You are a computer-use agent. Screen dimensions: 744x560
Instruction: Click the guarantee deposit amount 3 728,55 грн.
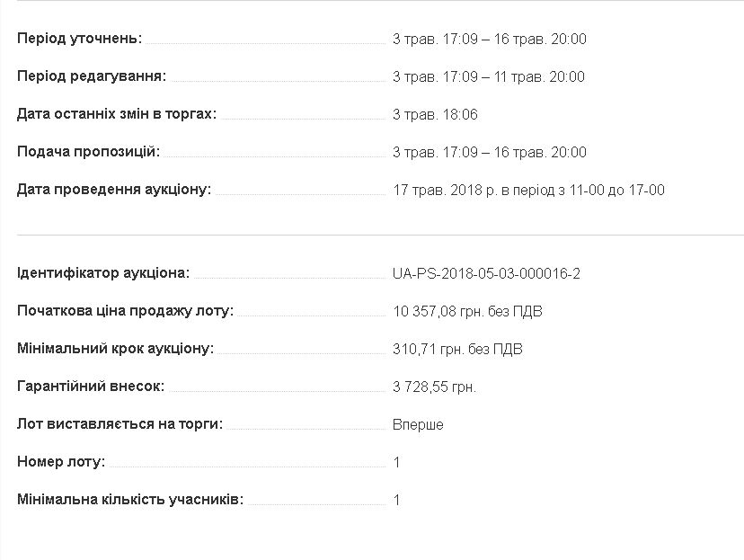[434, 387]
